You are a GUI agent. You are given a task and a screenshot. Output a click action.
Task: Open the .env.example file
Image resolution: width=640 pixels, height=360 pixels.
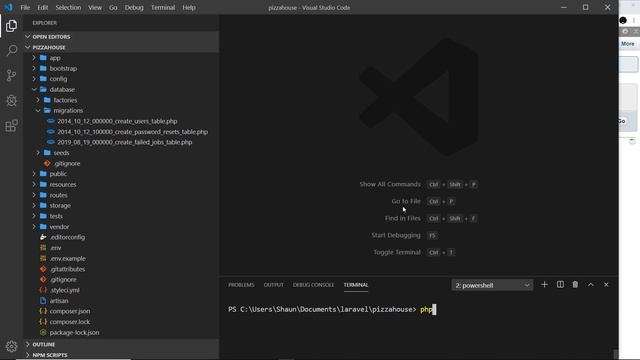pyautogui.click(x=68, y=258)
